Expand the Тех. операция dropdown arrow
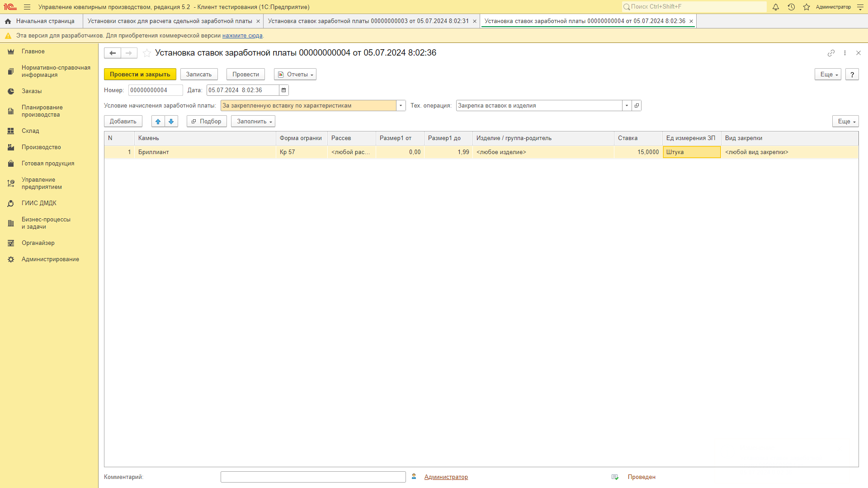The width and height of the screenshot is (868, 488). (627, 106)
